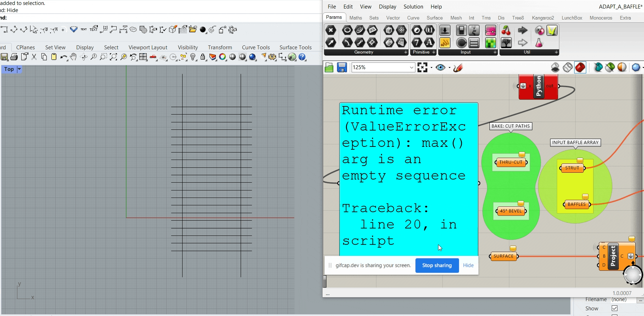This screenshot has height=316, width=644.
Task: Click the Stop sharing button
Action: click(437, 265)
